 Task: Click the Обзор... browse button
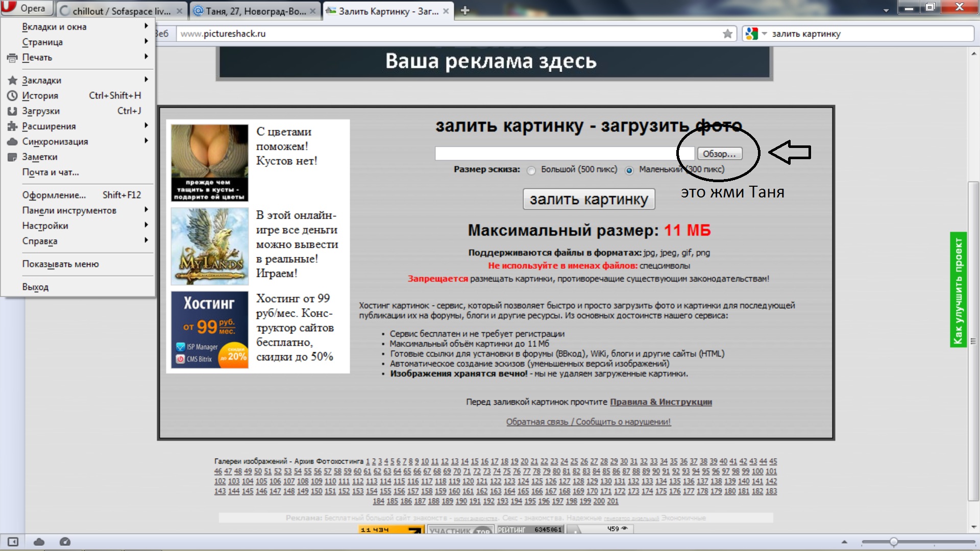[x=720, y=154]
